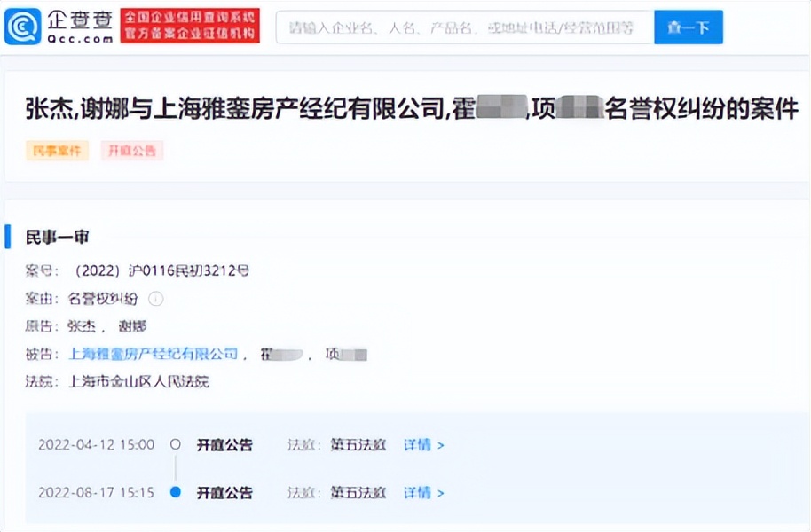
Task: Click the red 全国企业信用查询系统 badge icon
Action: coord(188,26)
